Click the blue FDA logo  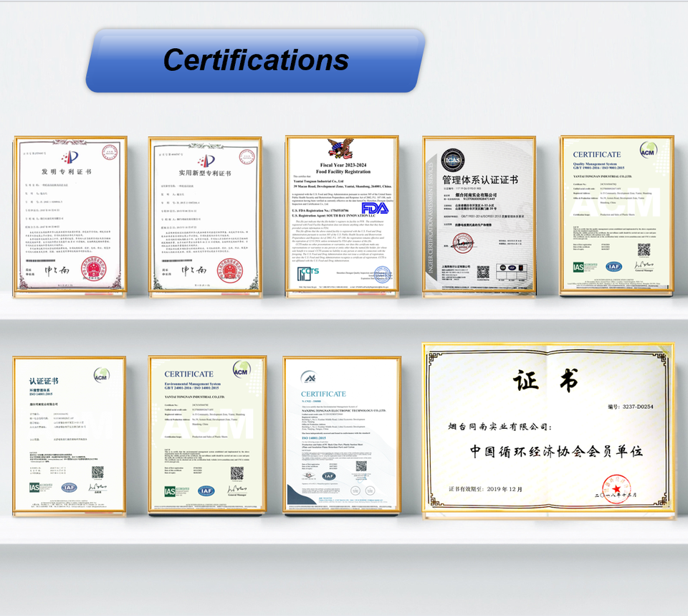point(375,208)
